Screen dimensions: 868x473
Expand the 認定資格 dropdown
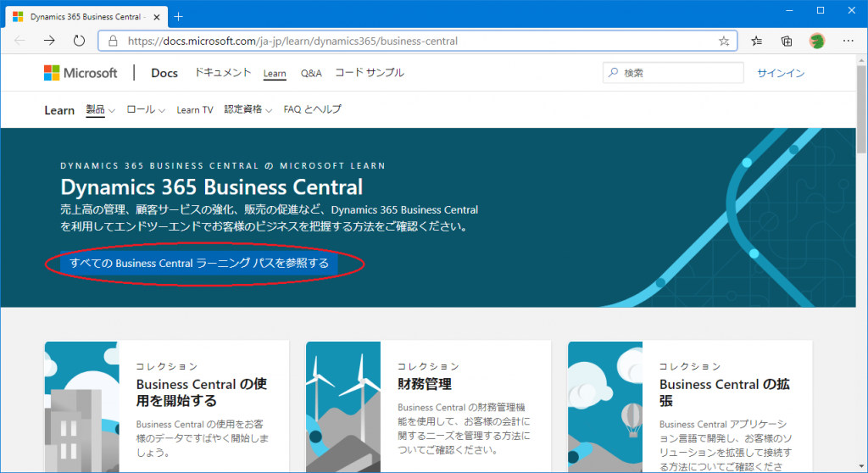coord(248,109)
